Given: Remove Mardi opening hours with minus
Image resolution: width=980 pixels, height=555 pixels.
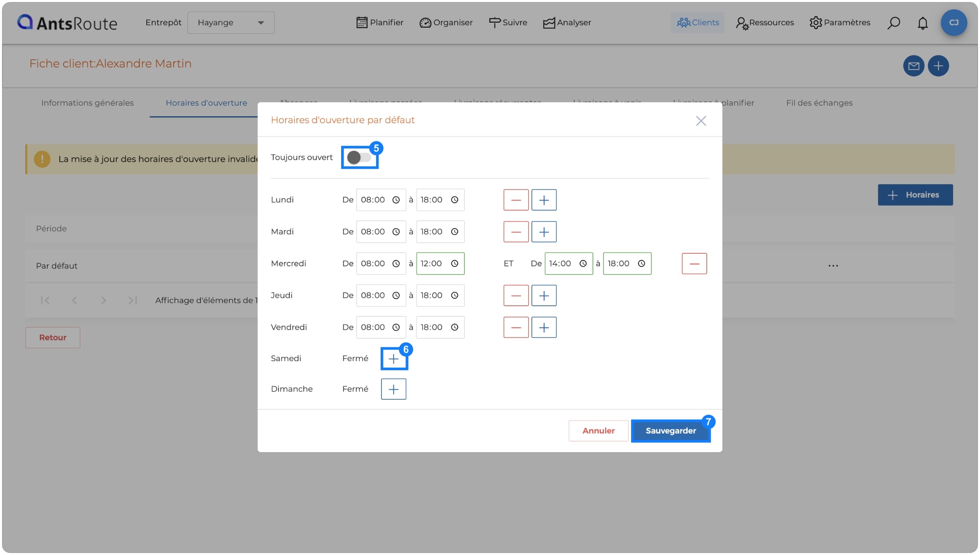Looking at the screenshot, I should 516,232.
